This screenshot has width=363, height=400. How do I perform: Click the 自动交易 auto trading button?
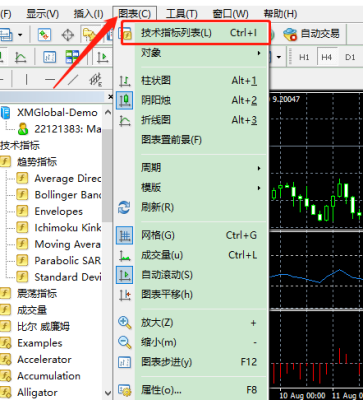click(311, 34)
